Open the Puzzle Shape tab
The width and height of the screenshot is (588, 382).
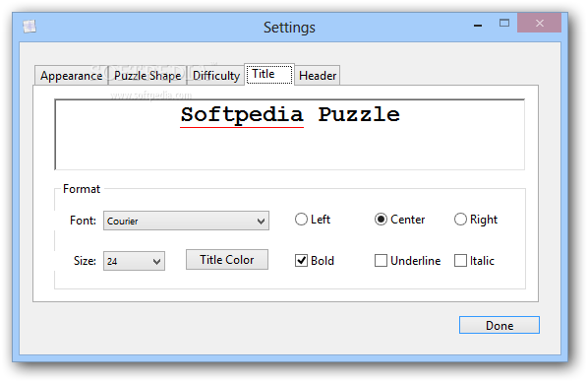(147, 76)
